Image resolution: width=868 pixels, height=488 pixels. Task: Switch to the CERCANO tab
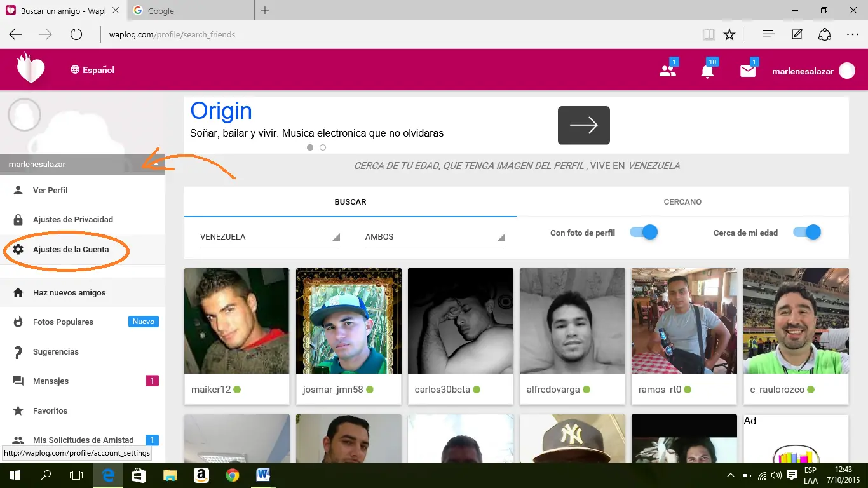tap(682, 201)
